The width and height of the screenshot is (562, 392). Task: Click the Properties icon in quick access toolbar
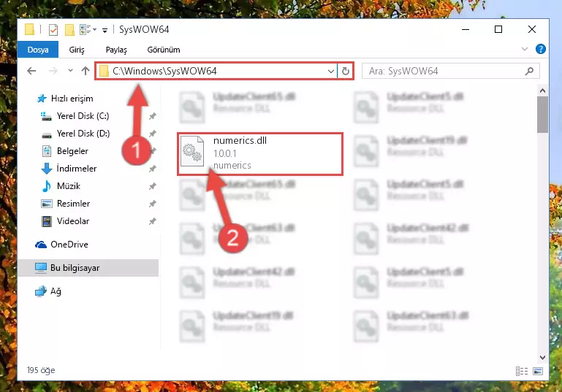pos(53,29)
